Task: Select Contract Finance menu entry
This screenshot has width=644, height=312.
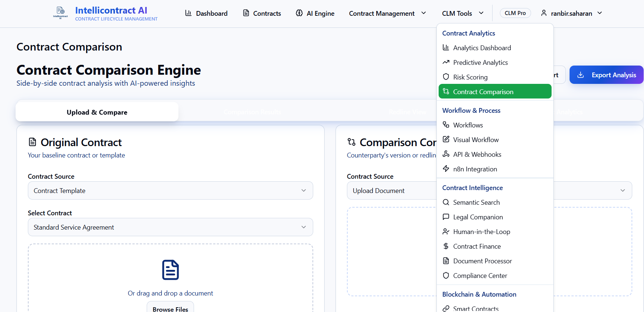Action: click(495, 246)
